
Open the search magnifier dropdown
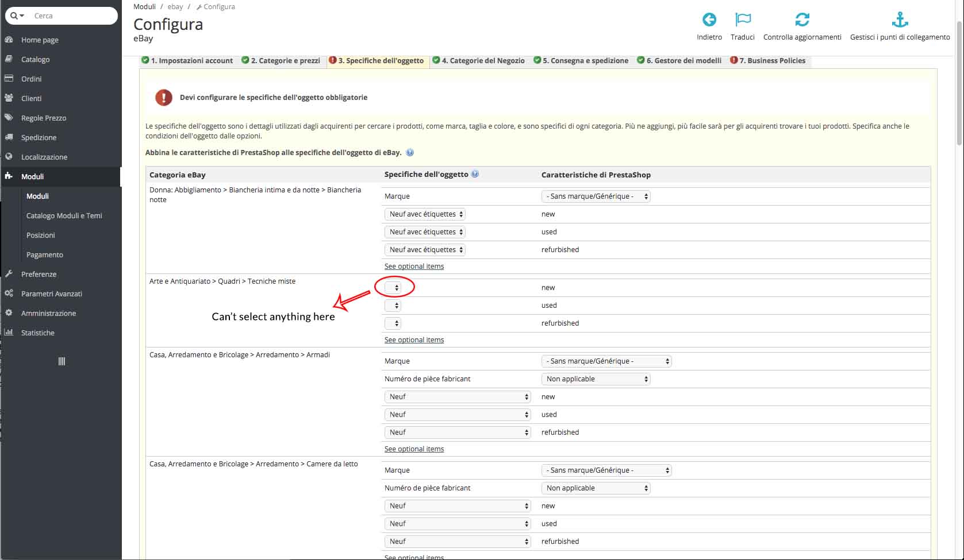click(x=17, y=16)
